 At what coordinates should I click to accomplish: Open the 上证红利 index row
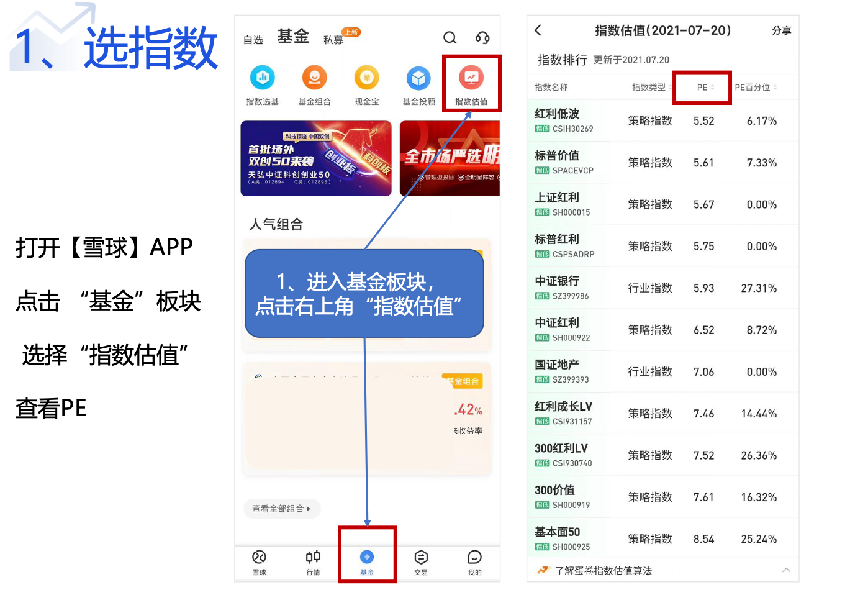point(663,204)
